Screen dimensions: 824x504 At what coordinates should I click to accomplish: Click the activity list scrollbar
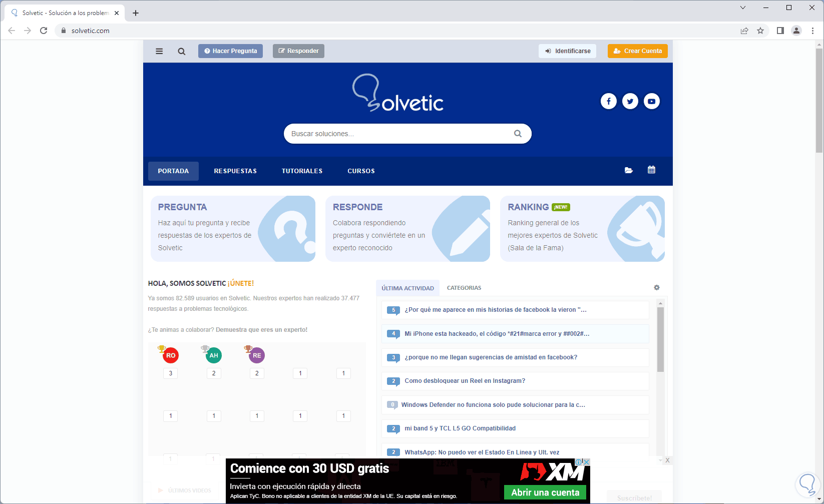click(x=660, y=339)
